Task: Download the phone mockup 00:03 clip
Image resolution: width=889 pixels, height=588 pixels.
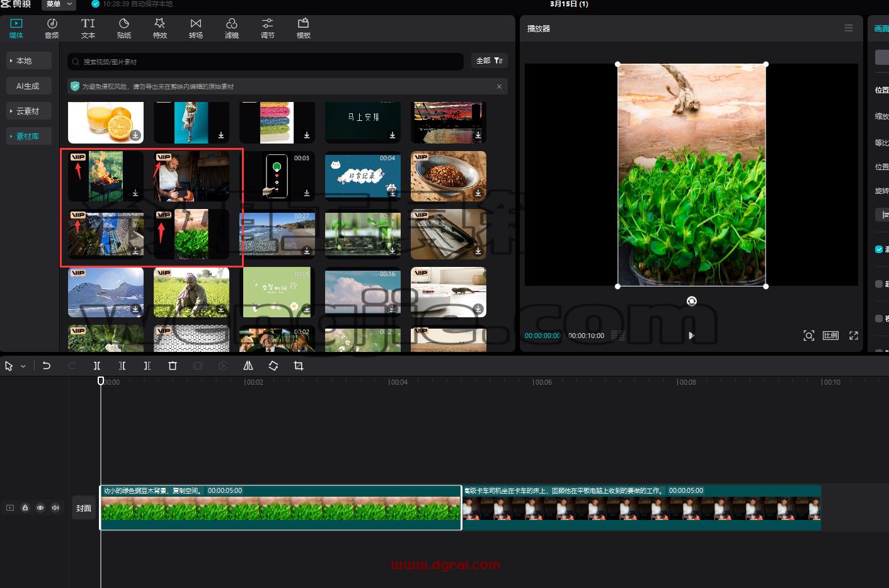Action: 307,193
